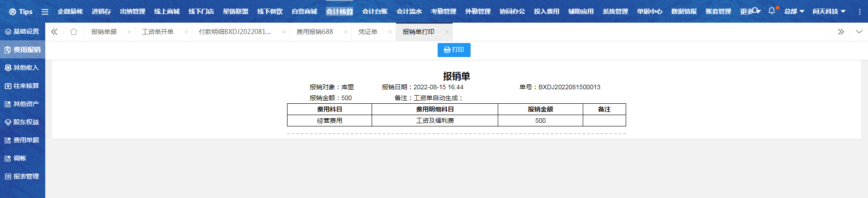Viewport: 868px width, 198px height.
Task: Open the 问天科技 account dropdown
Action: [829, 11]
